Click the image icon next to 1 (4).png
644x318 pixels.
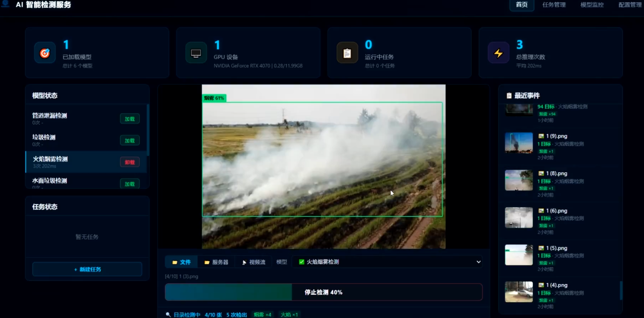point(541,285)
